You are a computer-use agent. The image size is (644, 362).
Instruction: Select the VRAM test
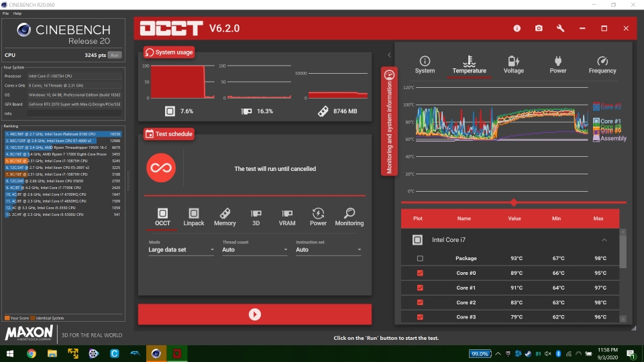[287, 217]
